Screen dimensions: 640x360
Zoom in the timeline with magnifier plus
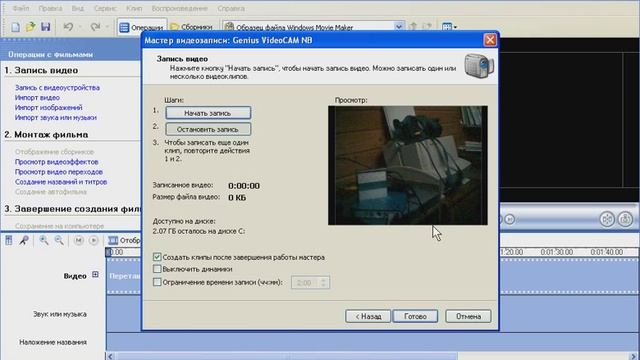[x=43, y=240]
